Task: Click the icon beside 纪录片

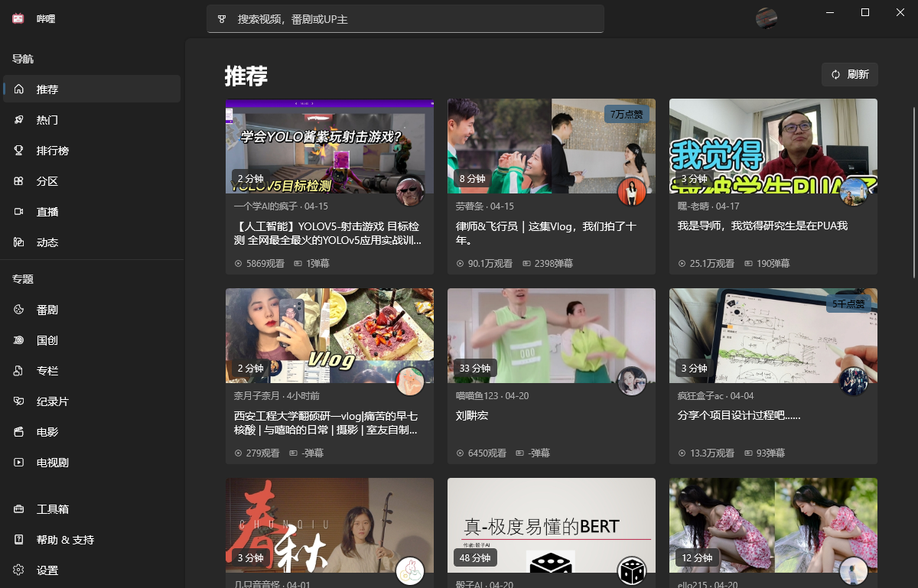Action: click(19, 401)
